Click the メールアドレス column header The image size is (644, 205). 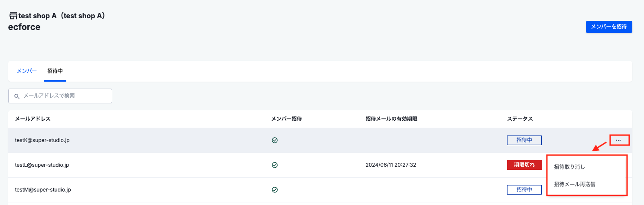pyautogui.click(x=33, y=119)
